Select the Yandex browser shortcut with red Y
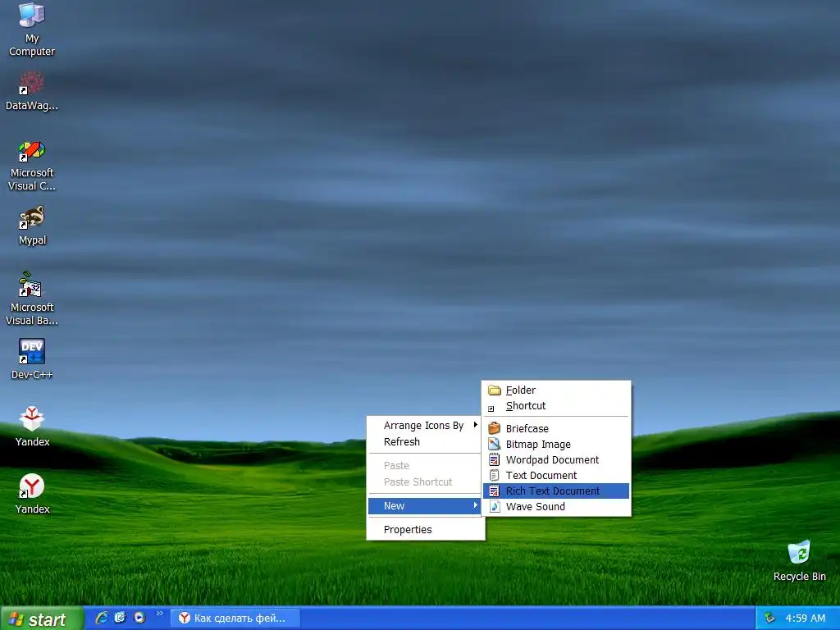The width and height of the screenshot is (840, 630). pos(32,493)
